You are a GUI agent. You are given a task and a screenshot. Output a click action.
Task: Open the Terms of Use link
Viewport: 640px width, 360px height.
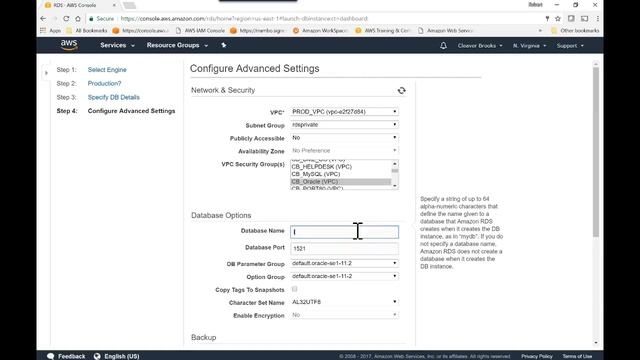pyautogui.click(x=577, y=356)
